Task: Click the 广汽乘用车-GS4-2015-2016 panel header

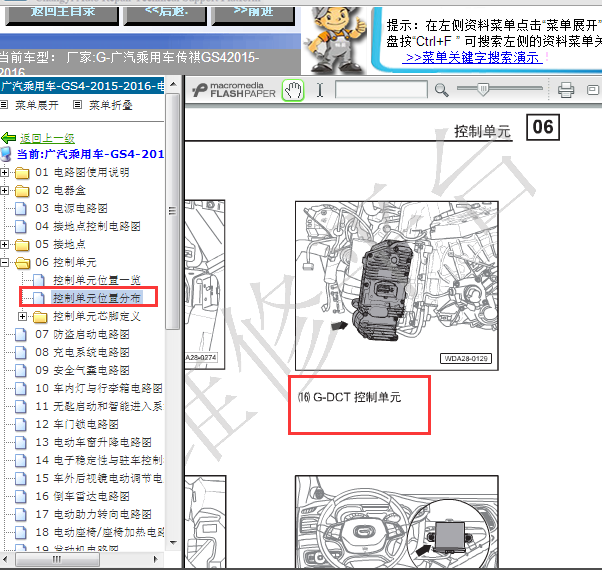Action: point(82,86)
